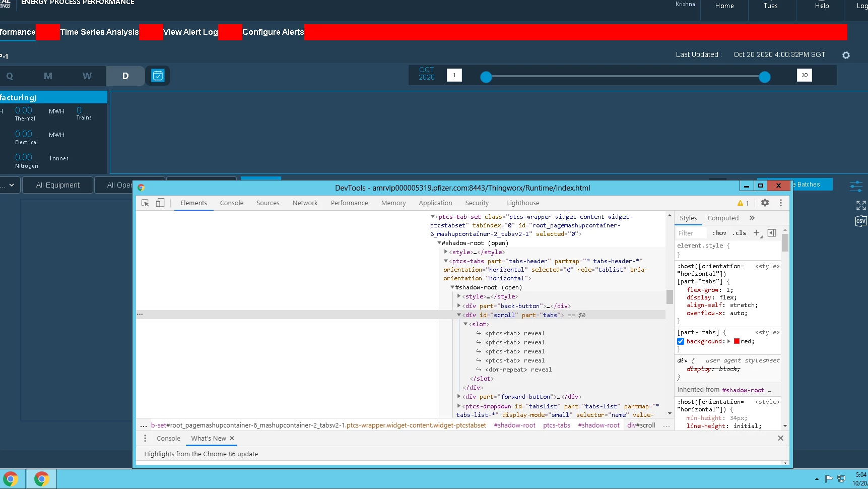Switch to the Sources panel tab
The height and width of the screenshot is (489, 868).
click(268, 203)
